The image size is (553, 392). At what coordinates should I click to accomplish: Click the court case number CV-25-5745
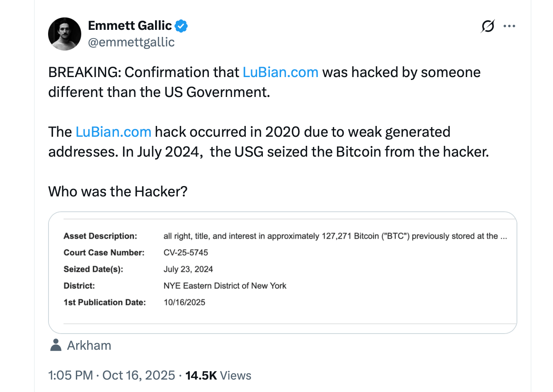186,253
